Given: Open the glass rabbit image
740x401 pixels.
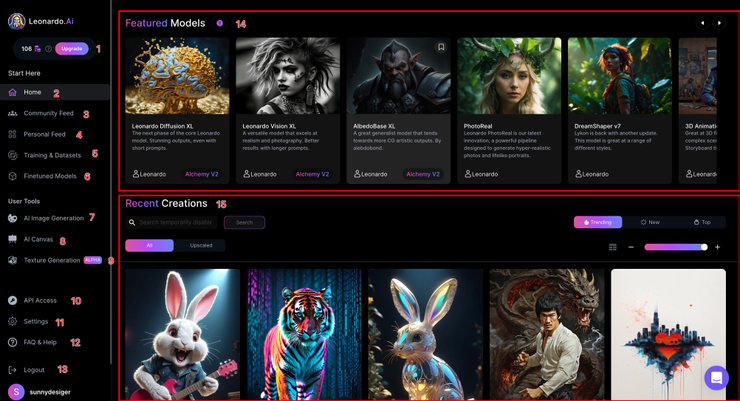Looking at the screenshot, I should point(425,334).
